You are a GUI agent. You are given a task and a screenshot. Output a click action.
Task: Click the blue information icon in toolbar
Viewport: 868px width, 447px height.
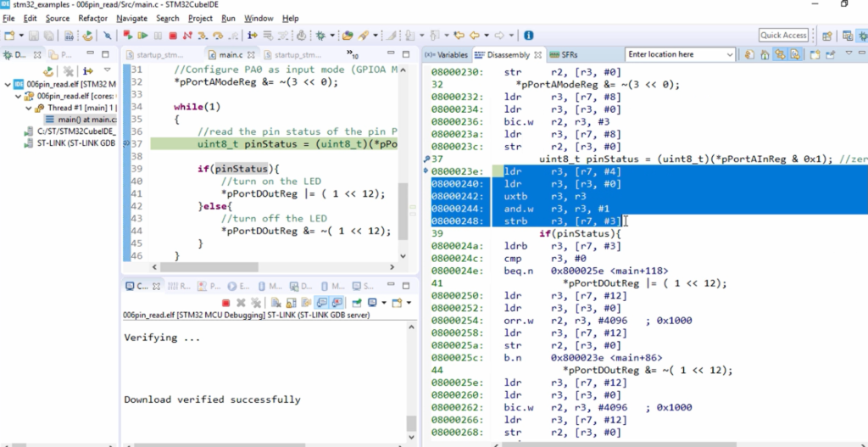coord(529,36)
